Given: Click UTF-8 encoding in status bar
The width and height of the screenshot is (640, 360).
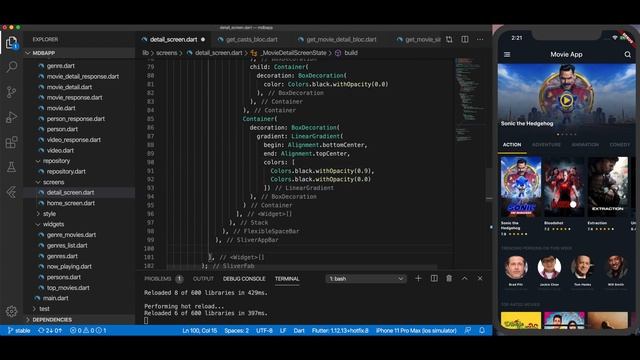Looking at the screenshot, I should pos(264,330).
